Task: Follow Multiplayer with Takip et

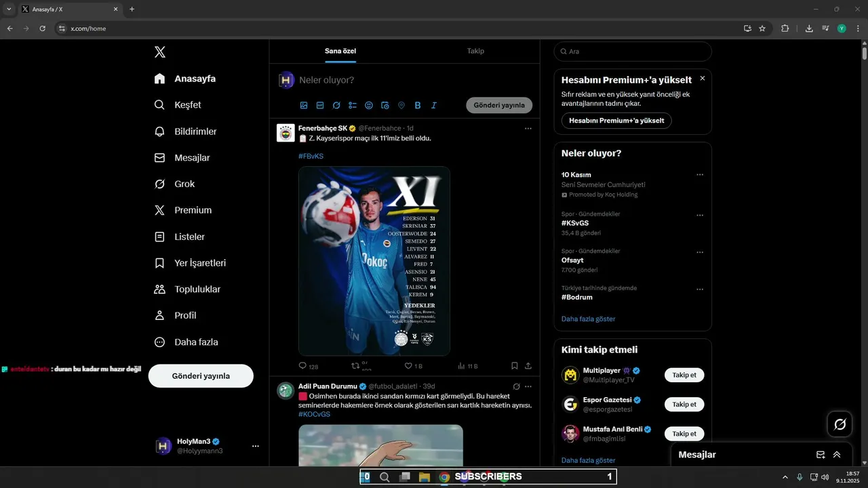Action: 684,375
